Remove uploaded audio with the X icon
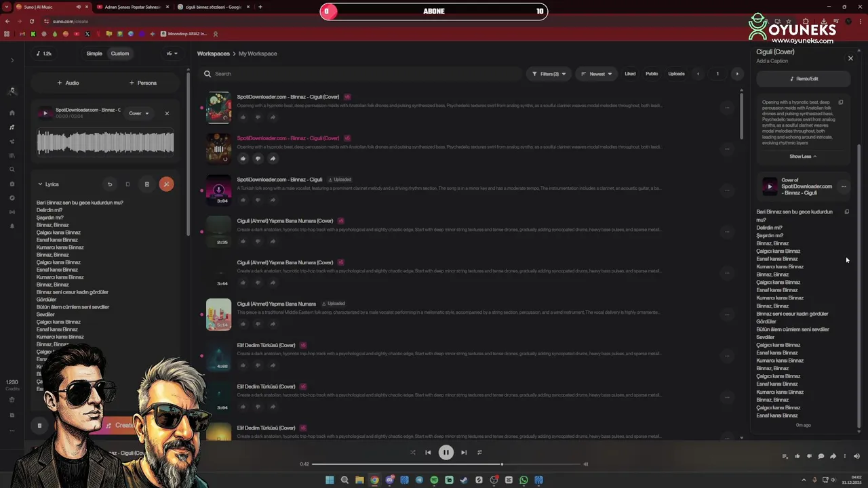The height and width of the screenshot is (488, 868). click(167, 113)
